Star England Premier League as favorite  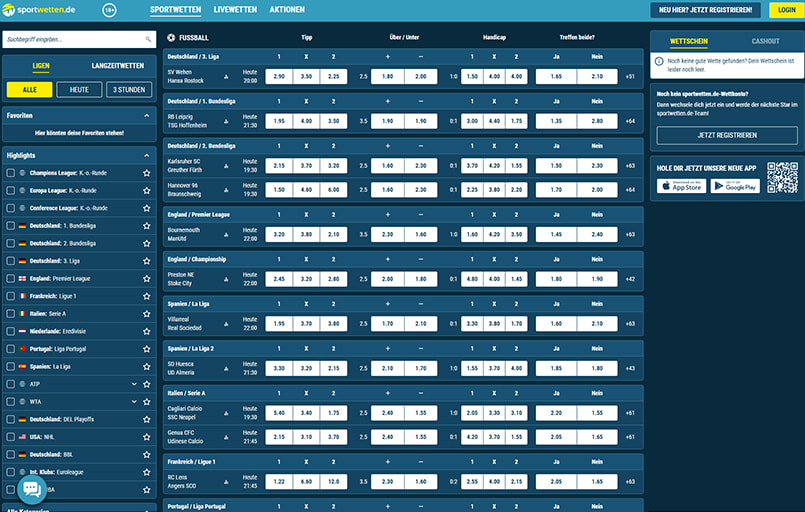point(147,278)
